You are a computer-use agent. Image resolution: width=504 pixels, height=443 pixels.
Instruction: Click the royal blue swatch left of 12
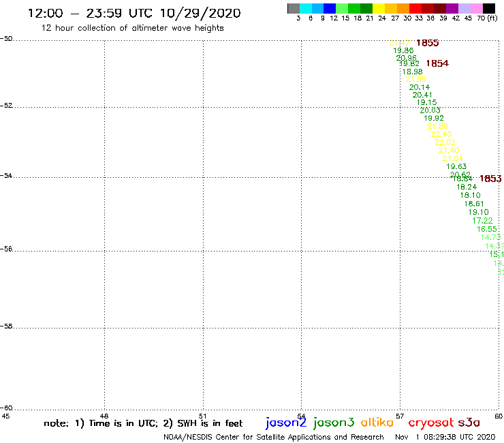pos(330,8)
